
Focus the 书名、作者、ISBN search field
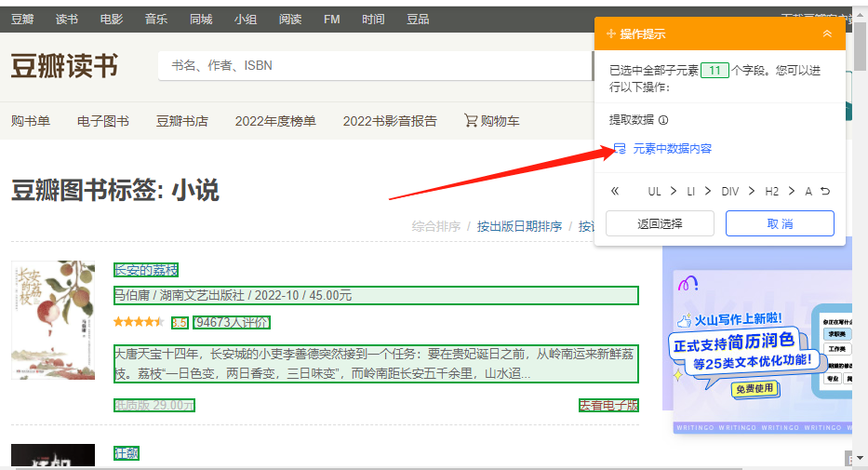(x=375, y=66)
